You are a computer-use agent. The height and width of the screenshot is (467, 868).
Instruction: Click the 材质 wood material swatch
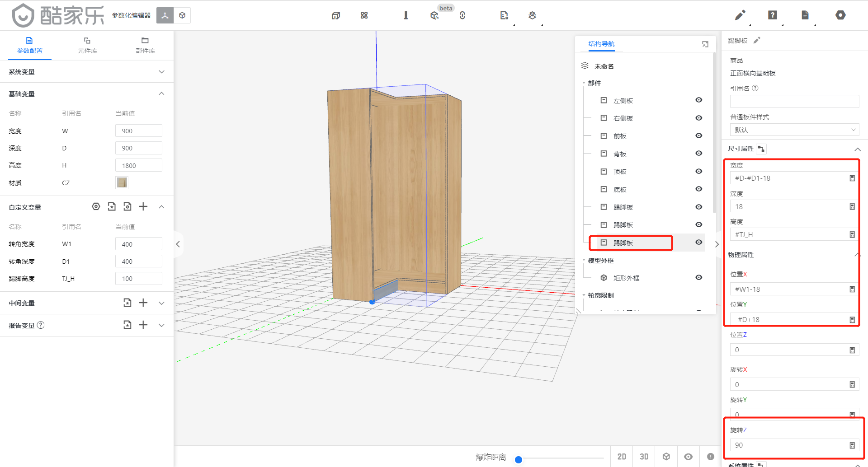122,182
